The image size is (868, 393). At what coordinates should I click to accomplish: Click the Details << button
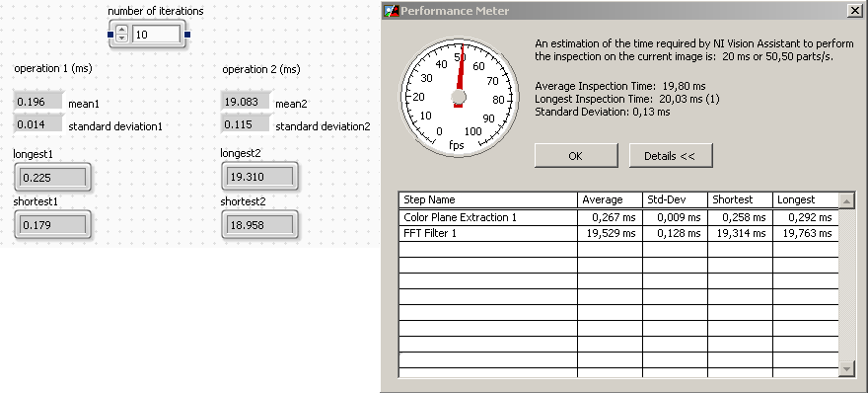(671, 156)
